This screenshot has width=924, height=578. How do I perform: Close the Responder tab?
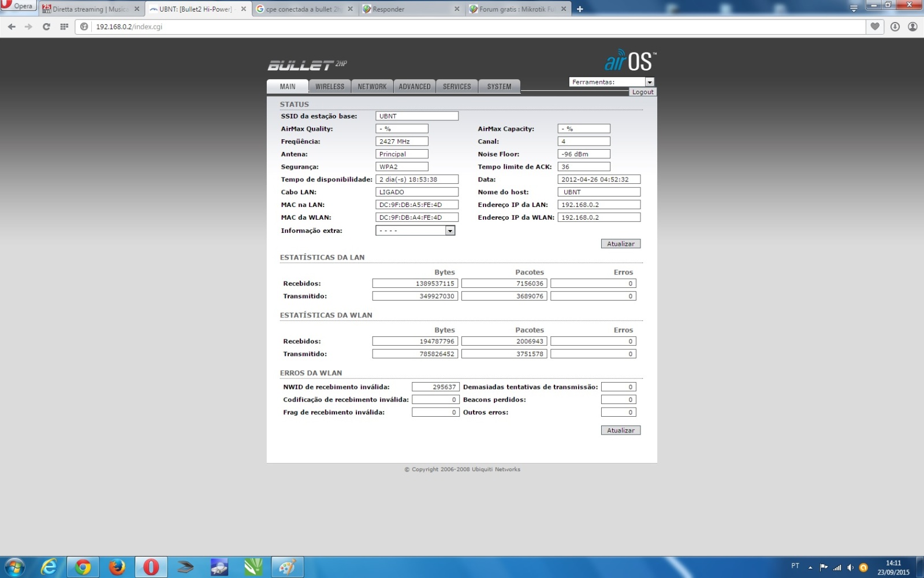pos(457,9)
